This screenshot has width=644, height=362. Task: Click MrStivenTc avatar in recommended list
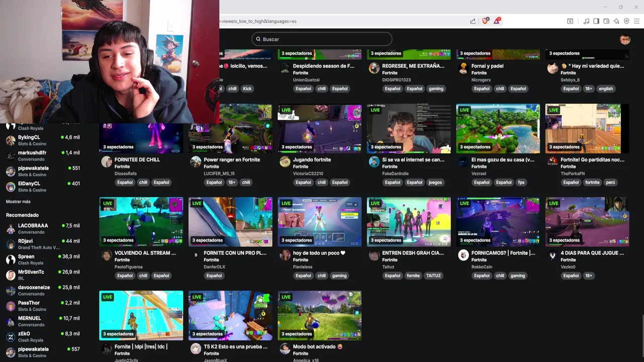(11, 275)
